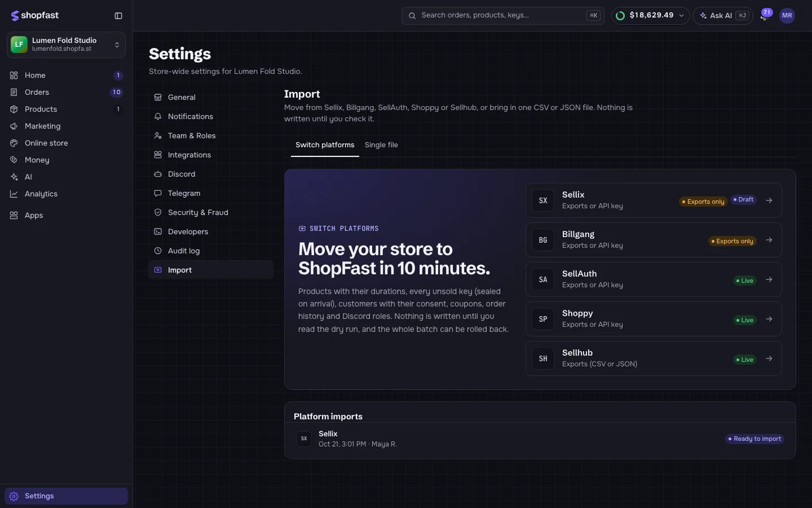Image resolution: width=812 pixels, height=508 pixels.
Task: Open Orders from the sidebar
Action: [66, 92]
